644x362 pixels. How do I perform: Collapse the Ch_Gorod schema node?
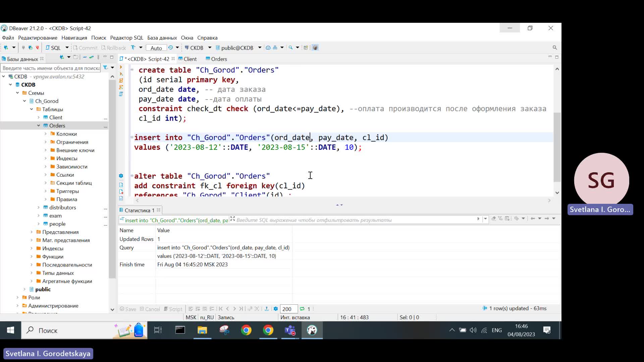pos(24,101)
